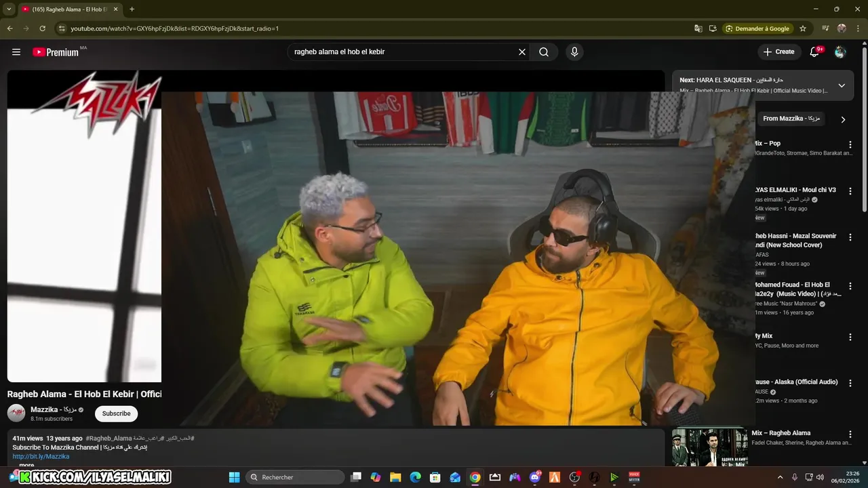
Task: Open Microsoft Store from the taskbar
Action: (435, 477)
